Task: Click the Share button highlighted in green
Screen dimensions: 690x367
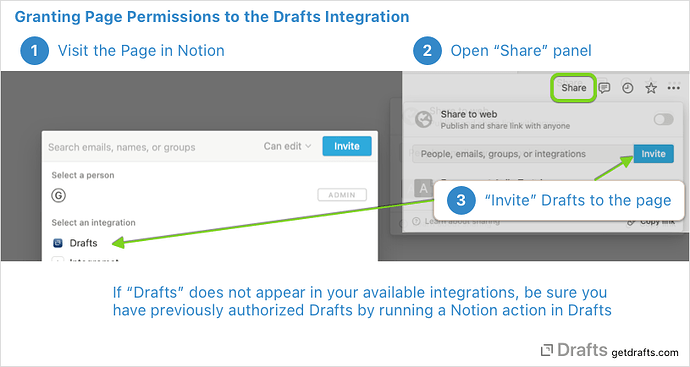Action: [x=573, y=88]
